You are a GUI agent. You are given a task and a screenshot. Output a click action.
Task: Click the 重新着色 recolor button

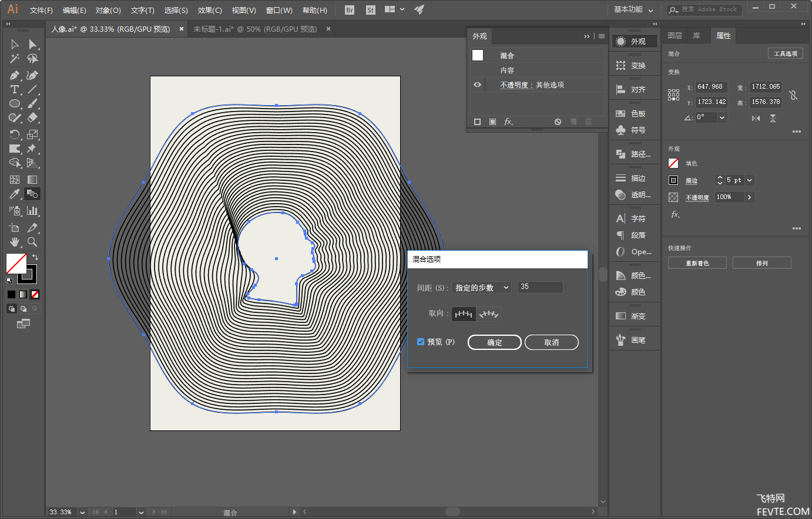(697, 263)
